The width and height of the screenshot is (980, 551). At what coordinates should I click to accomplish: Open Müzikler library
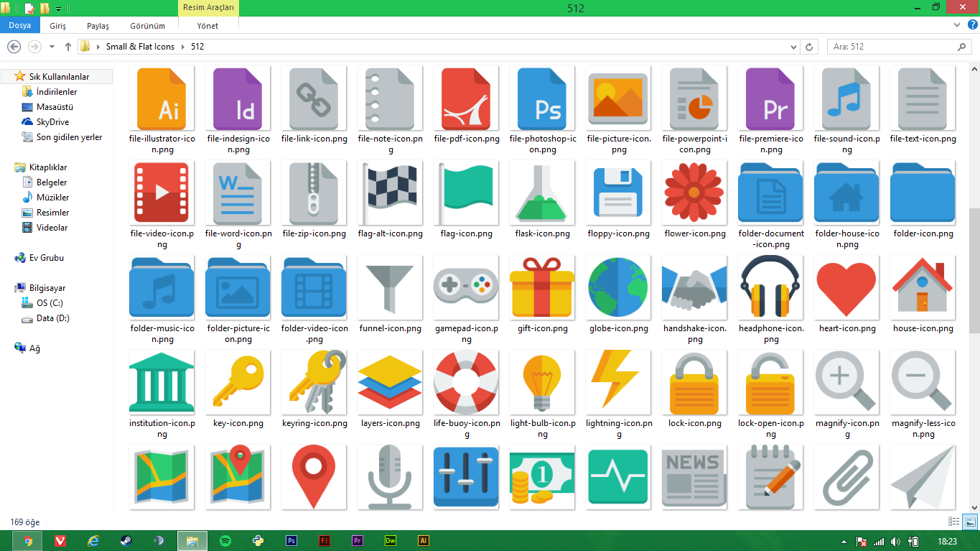[x=52, y=198]
